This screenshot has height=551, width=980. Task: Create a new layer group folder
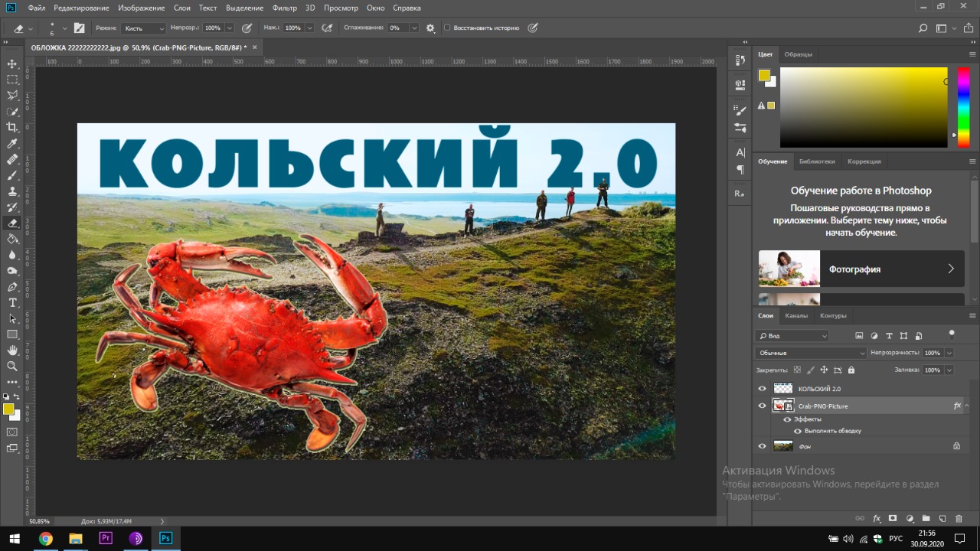[926, 518]
